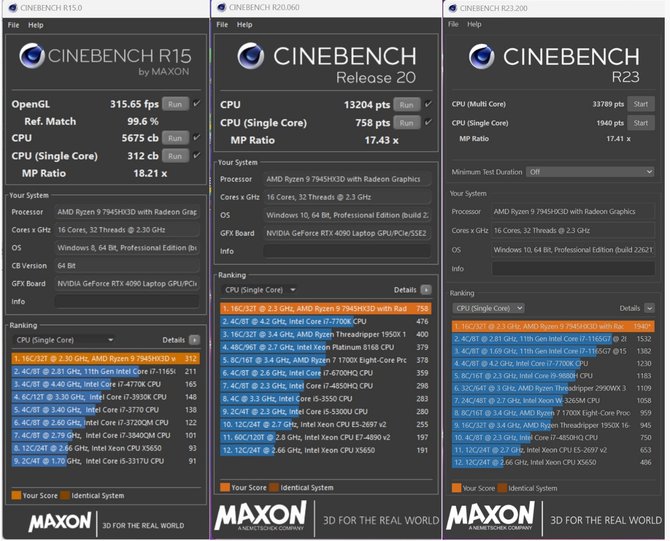The width and height of the screenshot is (670, 541).
Task: Click the OS field in R23 system info
Action: click(573, 250)
